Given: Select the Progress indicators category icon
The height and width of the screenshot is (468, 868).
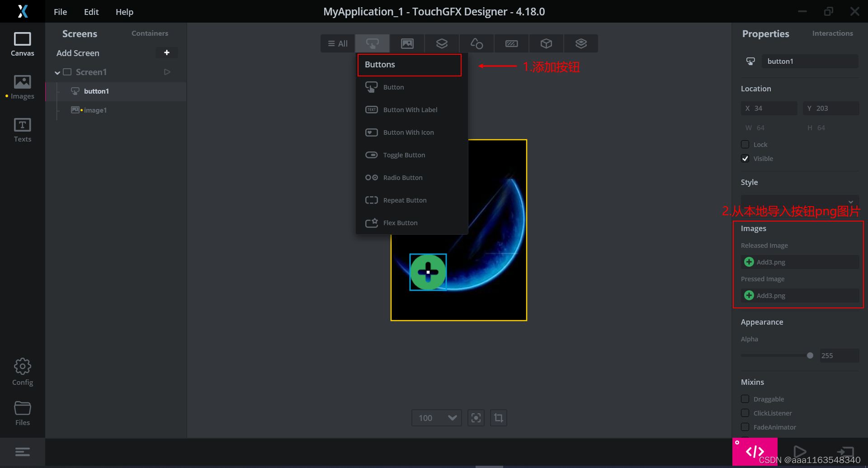Looking at the screenshot, I should point(511,43).
